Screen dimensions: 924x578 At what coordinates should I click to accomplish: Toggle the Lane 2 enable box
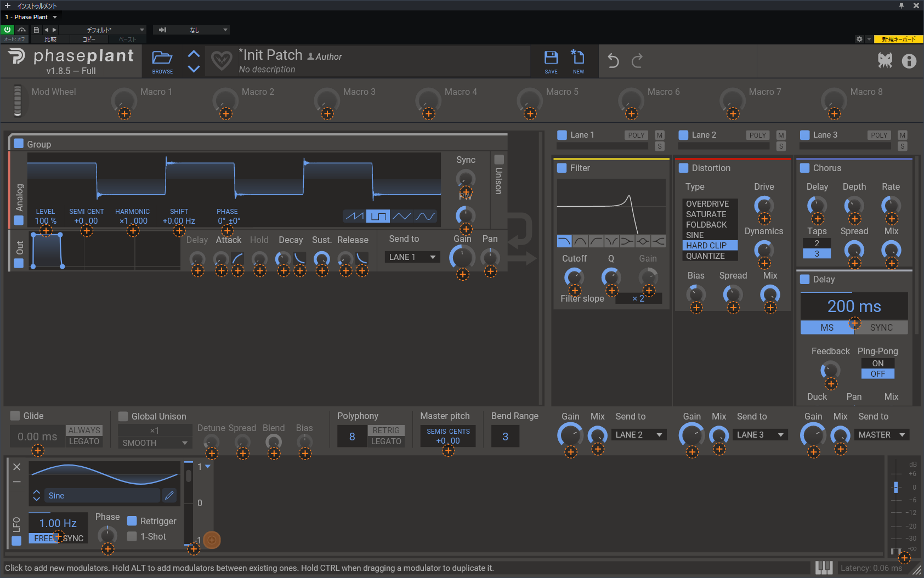pyautogui.click(x=683, y=135)
